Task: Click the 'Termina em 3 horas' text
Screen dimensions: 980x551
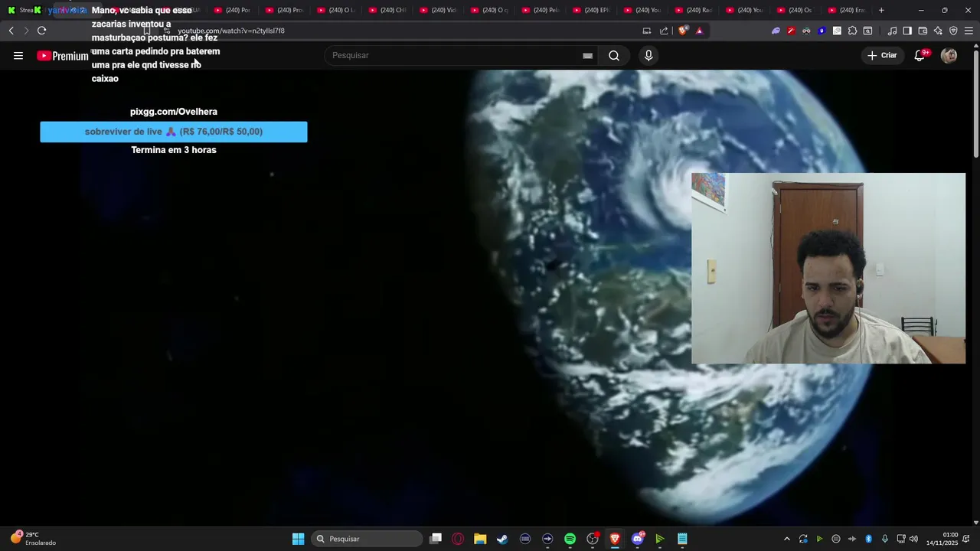Action: [x=174, y=150]
